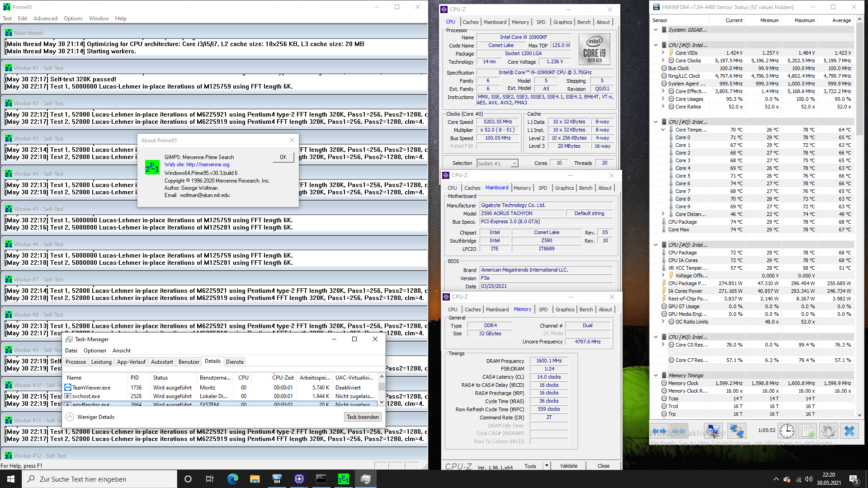The width and height of the screenshot is (868, 488).
Task: Click Prime95 logo in About dialog
Action: 152,167
